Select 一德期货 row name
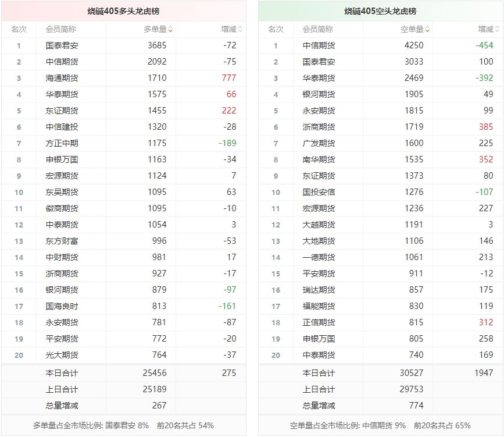The width and height of the screenshot is (504, 437). click(319, 258)
